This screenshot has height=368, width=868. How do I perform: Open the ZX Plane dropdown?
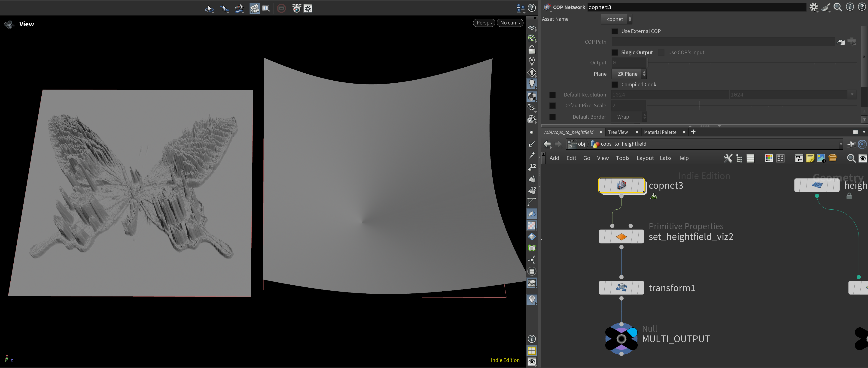(x=629, y=74)
